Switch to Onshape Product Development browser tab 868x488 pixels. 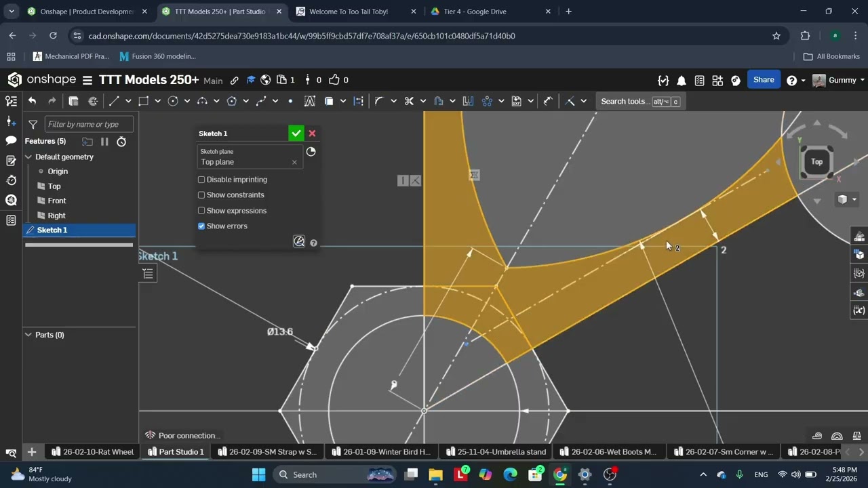click(87, 12)
